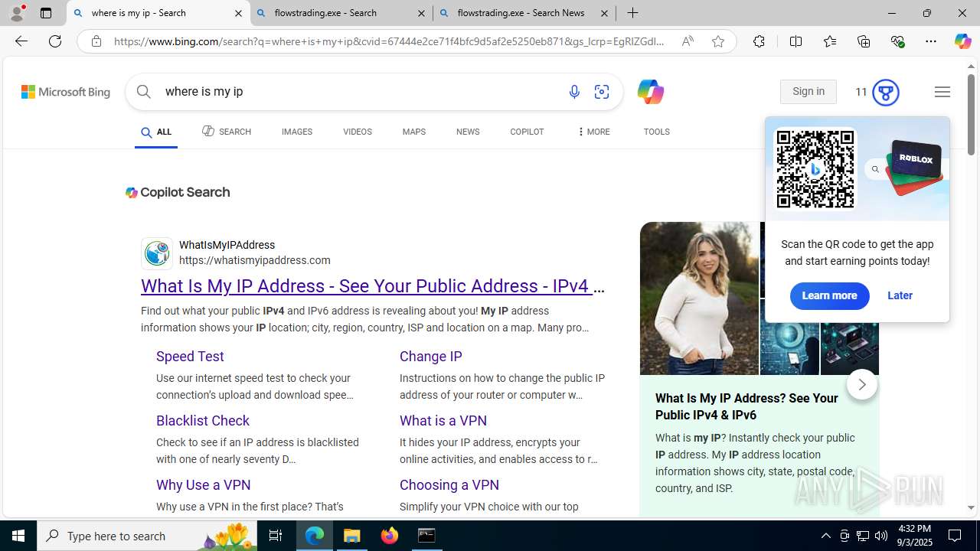Viewport: 980px width, 551px height.
Task: Switch to the MAPS tab
Action: [413, 132]
